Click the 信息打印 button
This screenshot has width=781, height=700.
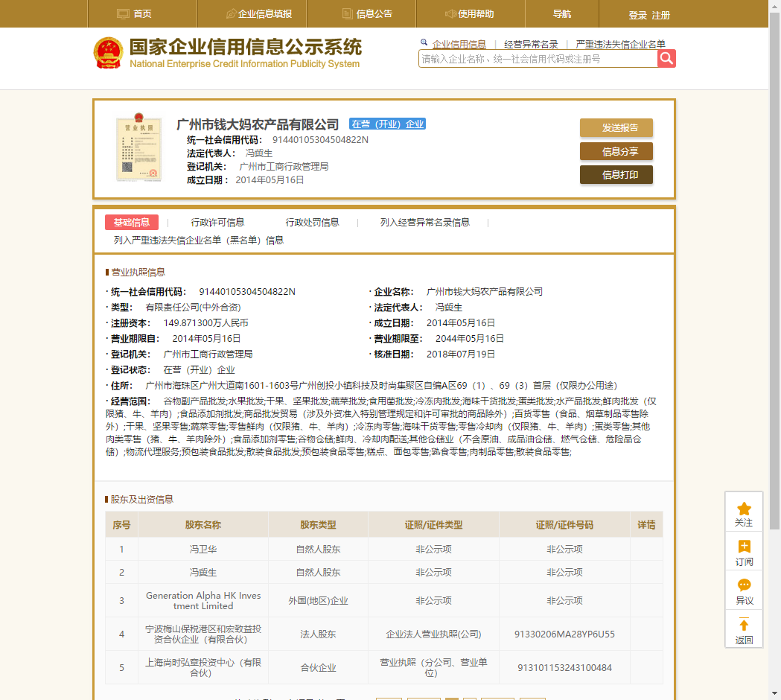[x=616, y=175]
